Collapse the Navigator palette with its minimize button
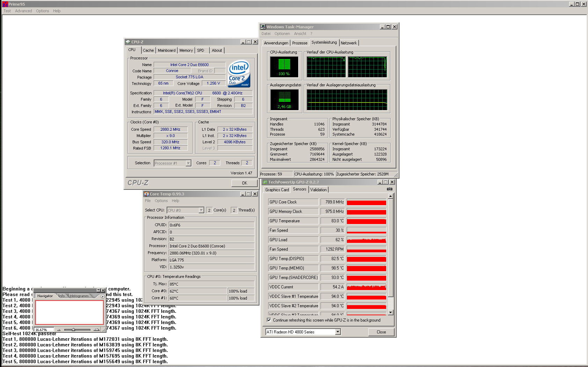 98,290
